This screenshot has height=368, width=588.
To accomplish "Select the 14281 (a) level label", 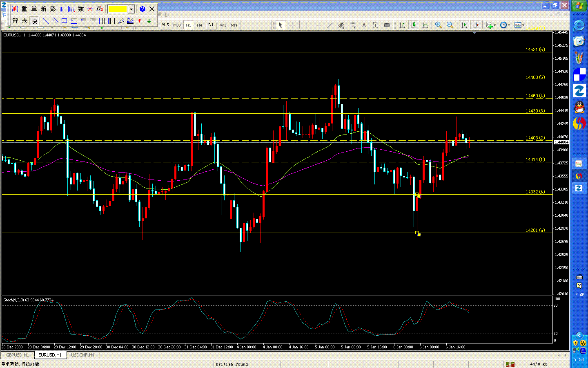I will (x=535, y=230).
